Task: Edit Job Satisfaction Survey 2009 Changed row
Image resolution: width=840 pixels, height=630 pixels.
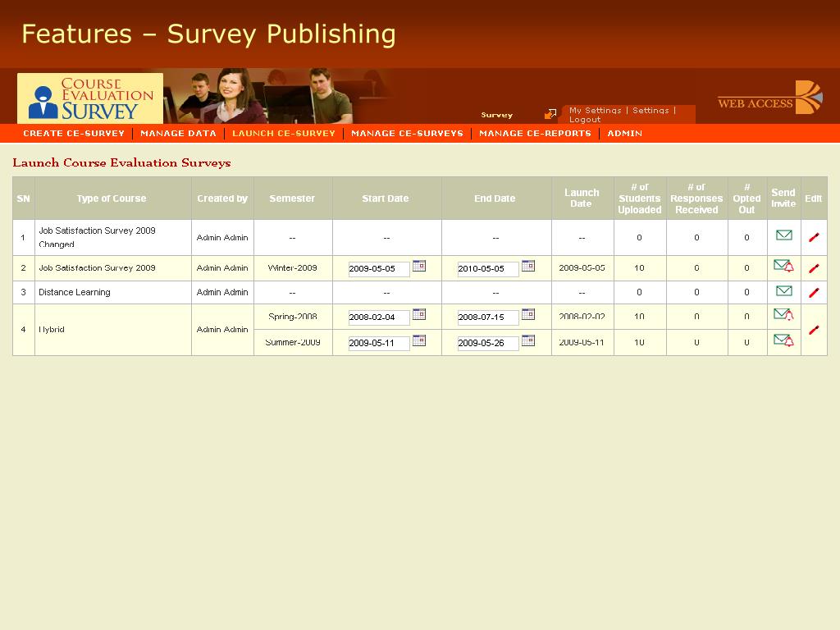Action: pyautogui.click(x=814, y=237)
